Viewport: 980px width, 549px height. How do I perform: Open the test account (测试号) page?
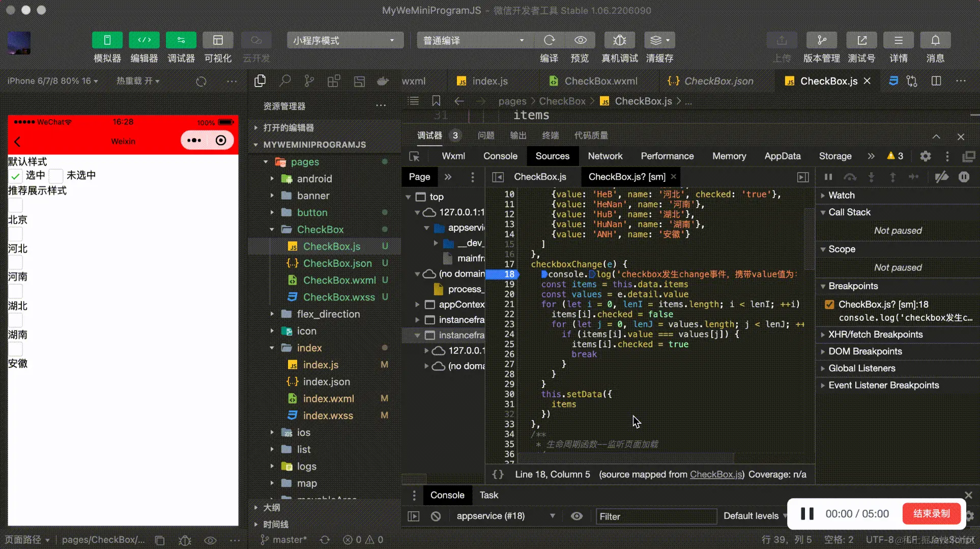click(x=861, y=40)
